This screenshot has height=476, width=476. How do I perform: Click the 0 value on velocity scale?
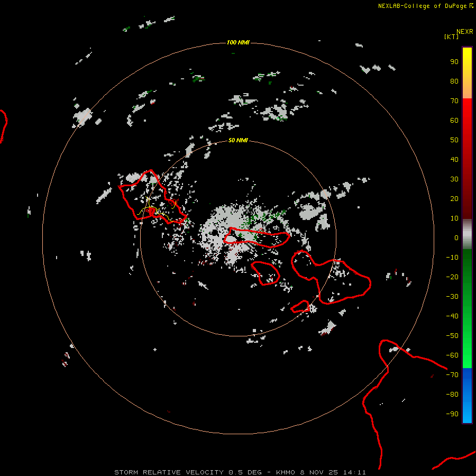tap(456, 237)
